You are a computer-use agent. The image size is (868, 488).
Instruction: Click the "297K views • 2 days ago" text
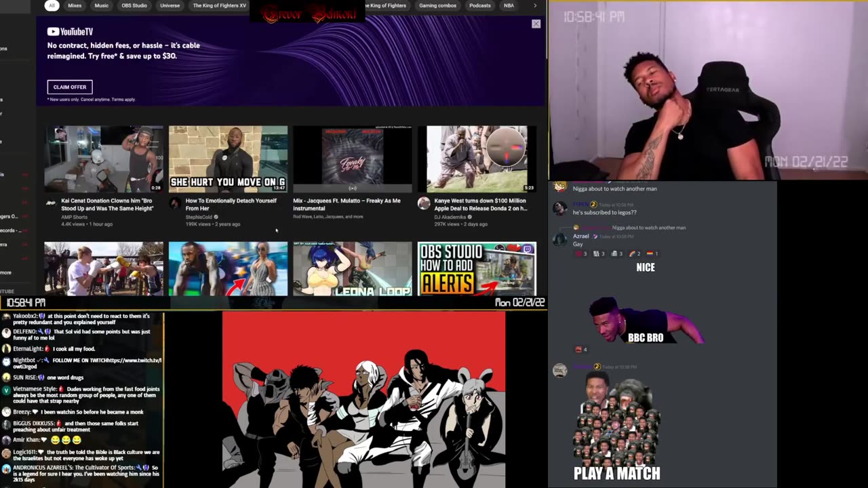tap(461, 224)
